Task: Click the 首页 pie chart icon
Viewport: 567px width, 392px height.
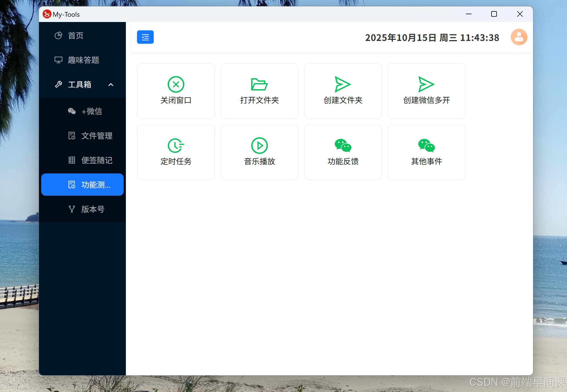Action: click(58, 35)
